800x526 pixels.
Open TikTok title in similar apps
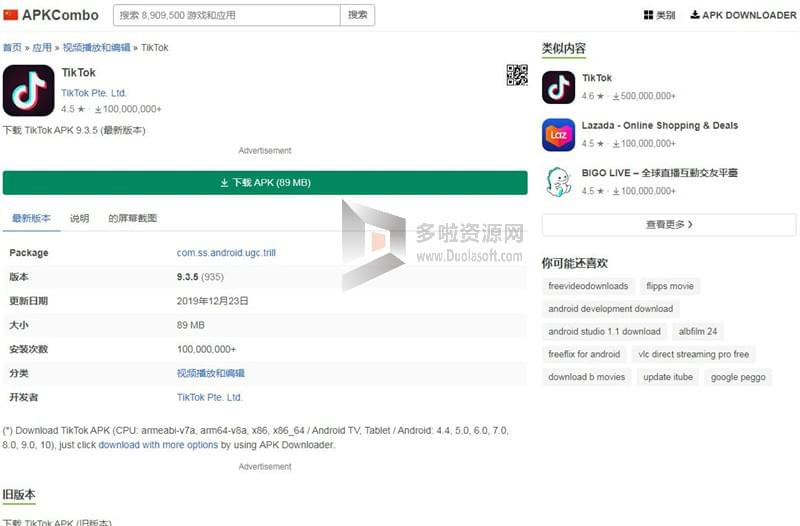[597, 78]
